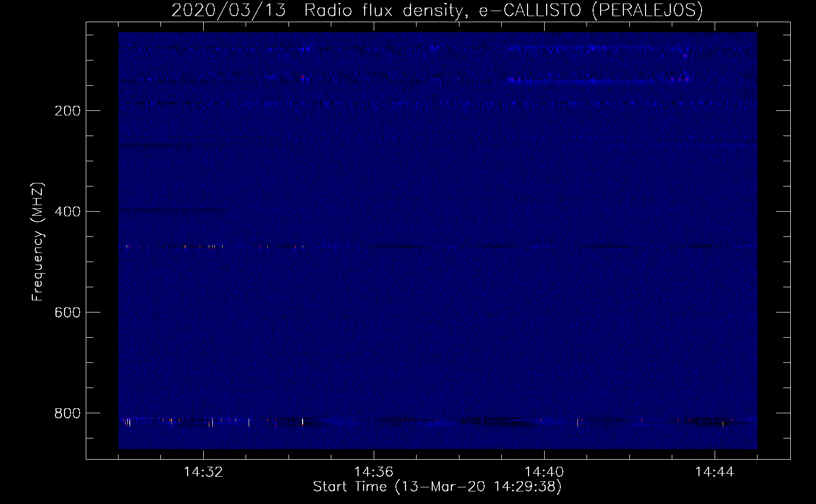Click the 14:32 time tick label
816x504 pixels.
[204, 472]
